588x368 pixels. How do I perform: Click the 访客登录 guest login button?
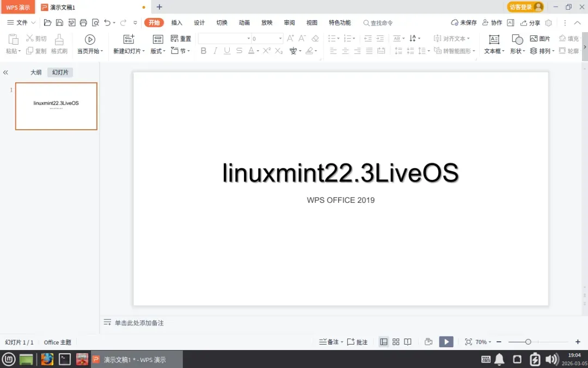[525, 7]
